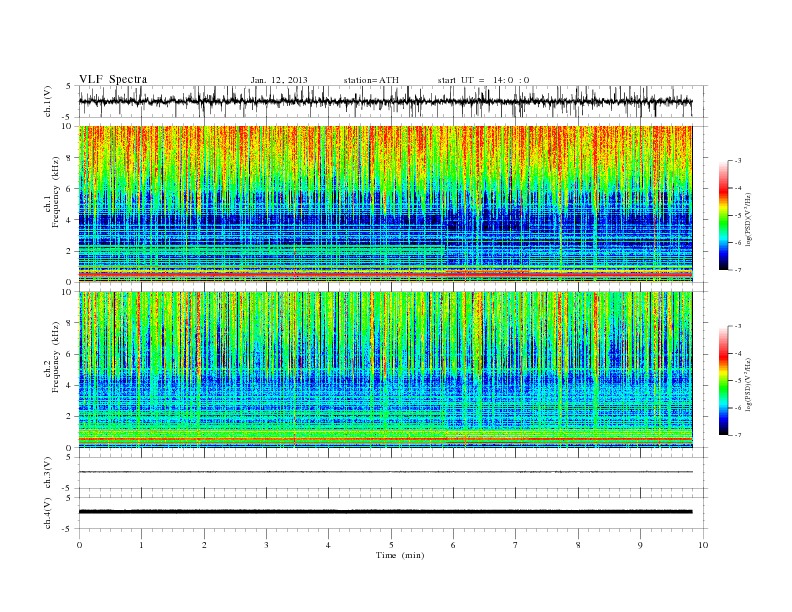Click the ch.1 voltage waveform trace

tap(385, 101)
